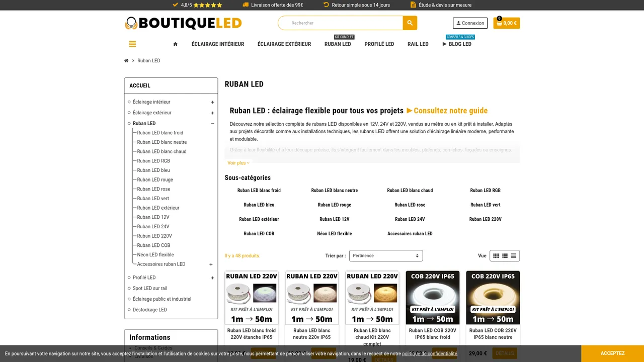Screen dimensions: 644x362
Task: Click product title Ruban LED COB 220V IP65 blanc froid
Action: point(433,334)
